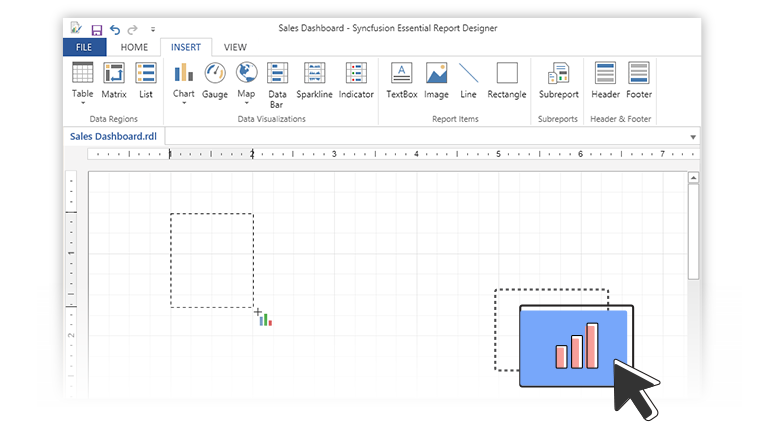Click the Header button in ribbon
The image size is (780, 445).
(605, 80)
